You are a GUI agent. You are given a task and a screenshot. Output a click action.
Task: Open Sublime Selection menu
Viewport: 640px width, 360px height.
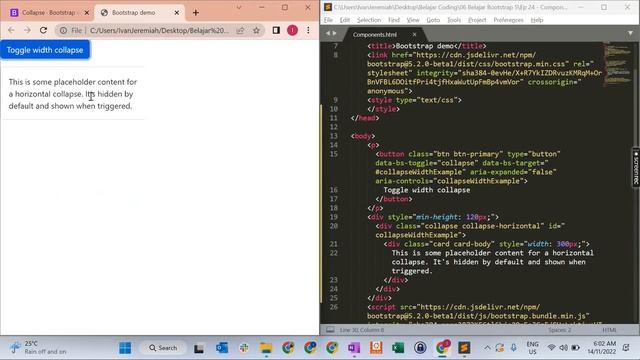tap(369, 20)
